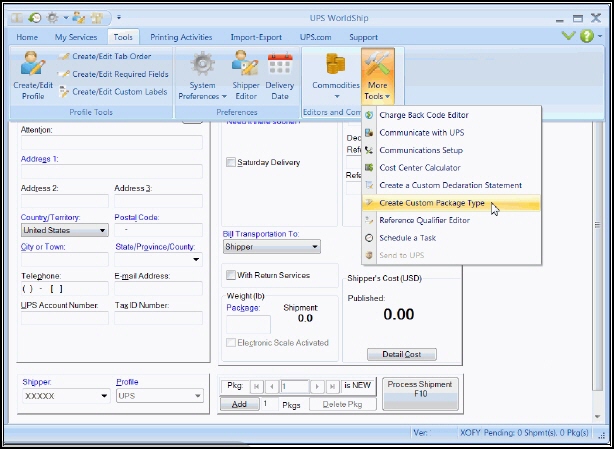The image size is (614, 449).
Task: Open the green Help question mark icon
Action: coord(587,36)
